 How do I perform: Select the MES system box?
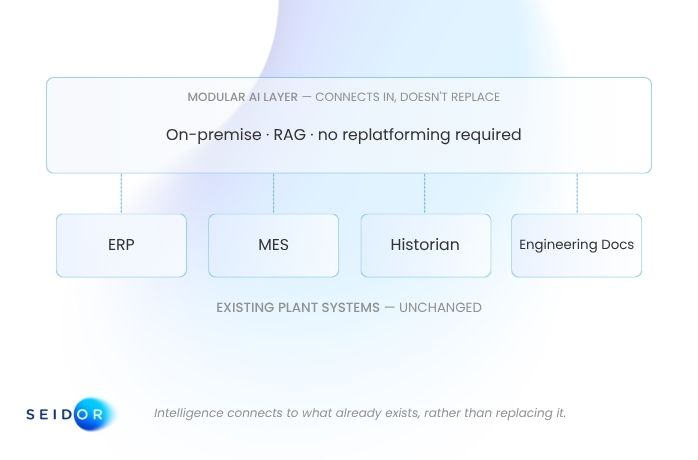click(x=273, y=245)
